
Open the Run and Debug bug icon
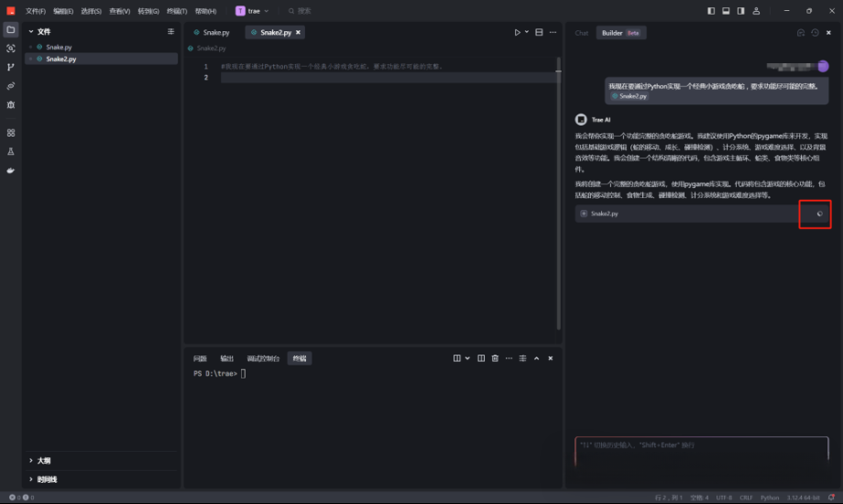click(11, 104)
